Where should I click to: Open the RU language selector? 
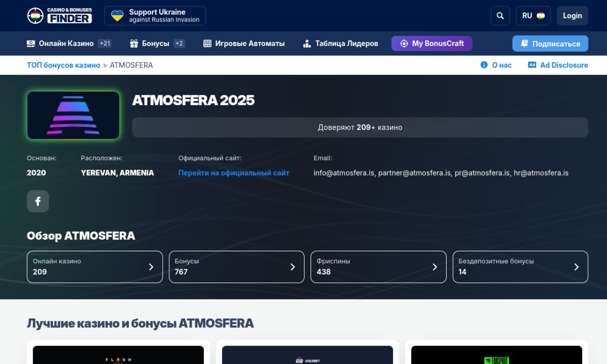[533, 16]
